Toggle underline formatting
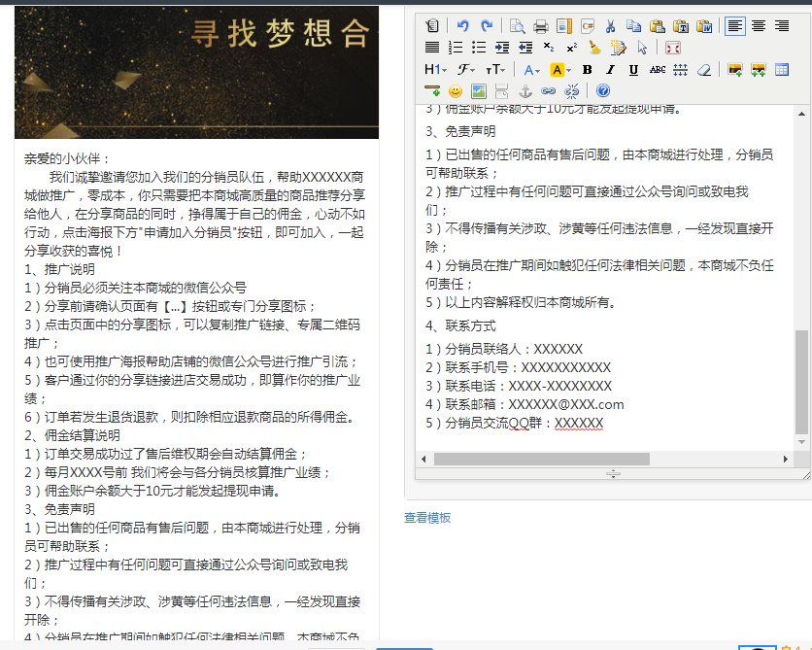This screenshot has height=650, width=812. [x=633, y=70]
